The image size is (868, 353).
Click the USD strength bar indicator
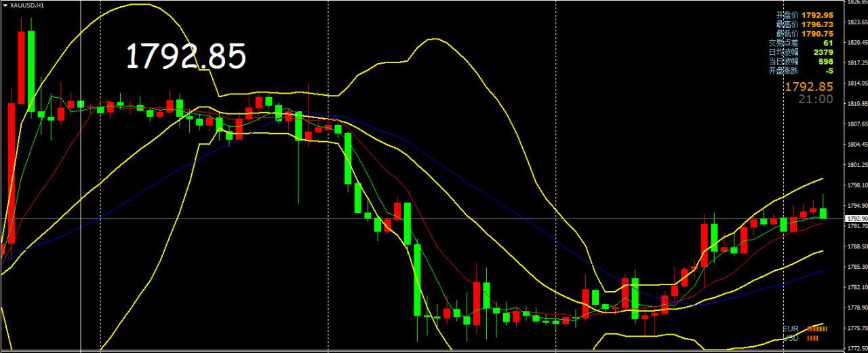[812, 337]
